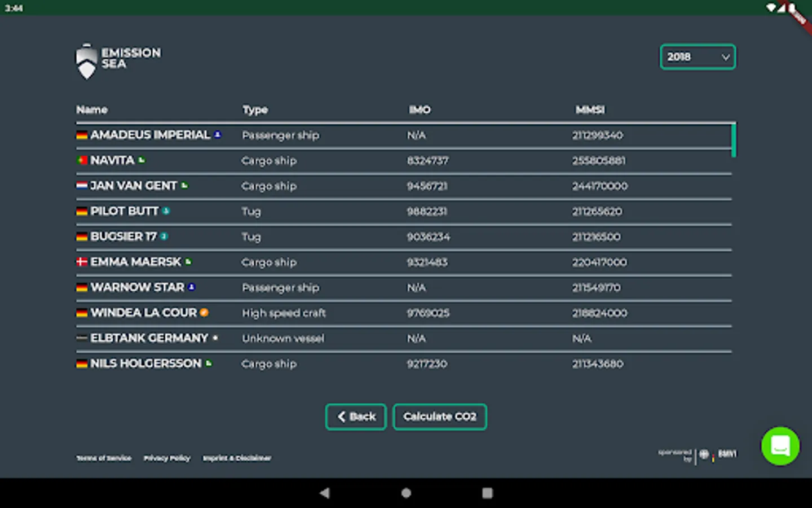The width and height of the screenshot is (812, 508).
Task: Select the AMADEUS IMPERIAL ship name
Action: pyautogui.click(x=150, y=135)
